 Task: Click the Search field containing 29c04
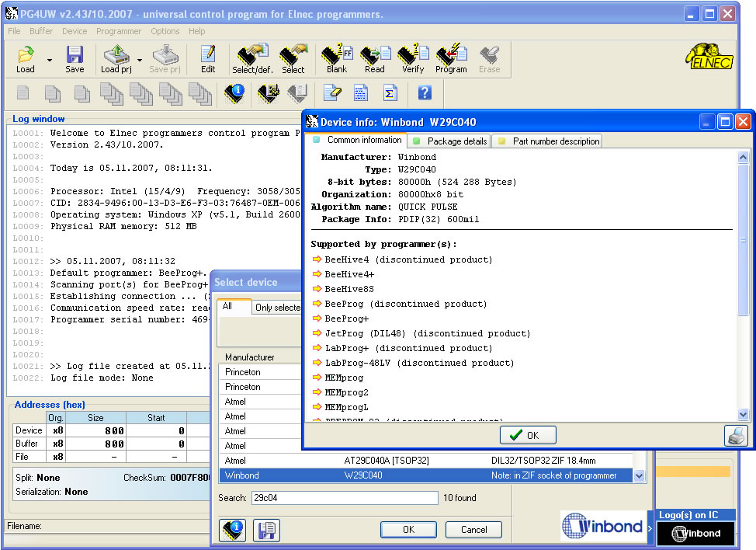(x=345, y=498)
